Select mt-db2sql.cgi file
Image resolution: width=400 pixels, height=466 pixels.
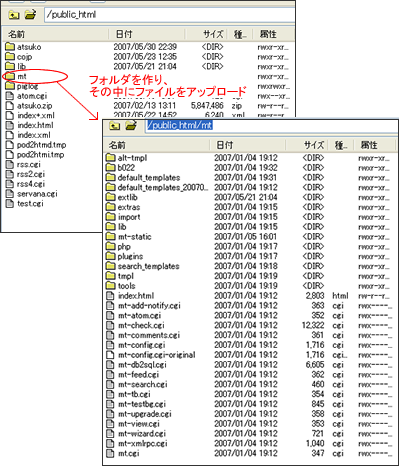pos(137,364)
